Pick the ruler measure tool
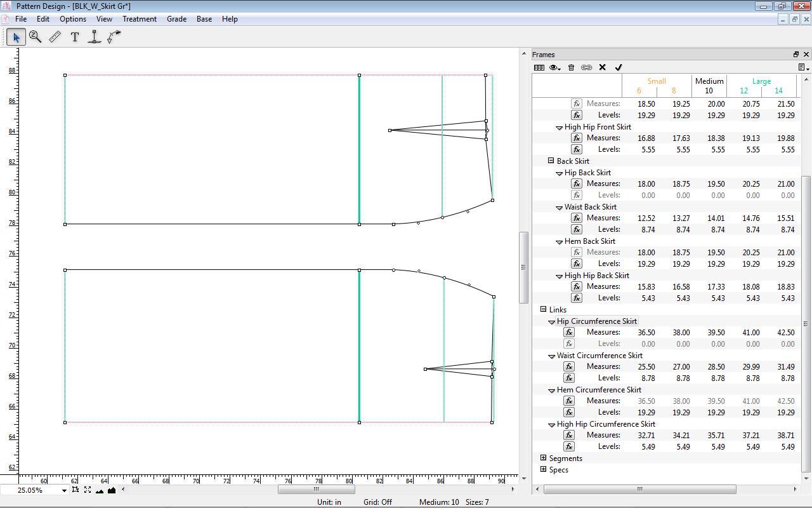812x508 pixels. [55, 37]
